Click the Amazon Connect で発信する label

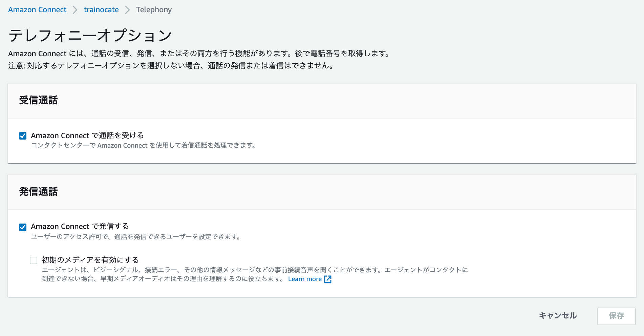[x=80, y=226]
